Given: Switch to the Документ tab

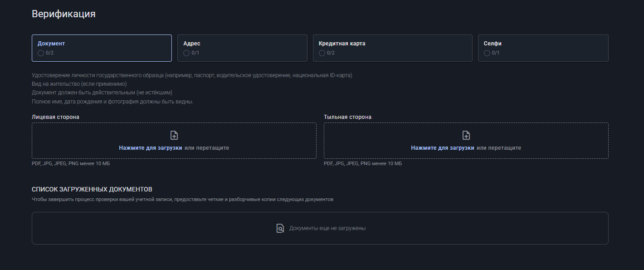Looking at the screenshot, I should click(102, 48).
